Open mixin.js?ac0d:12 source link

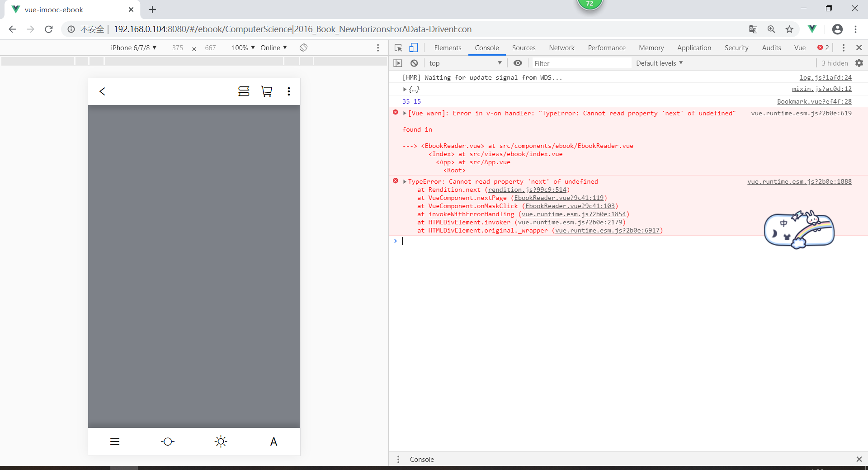click(822, 89)
